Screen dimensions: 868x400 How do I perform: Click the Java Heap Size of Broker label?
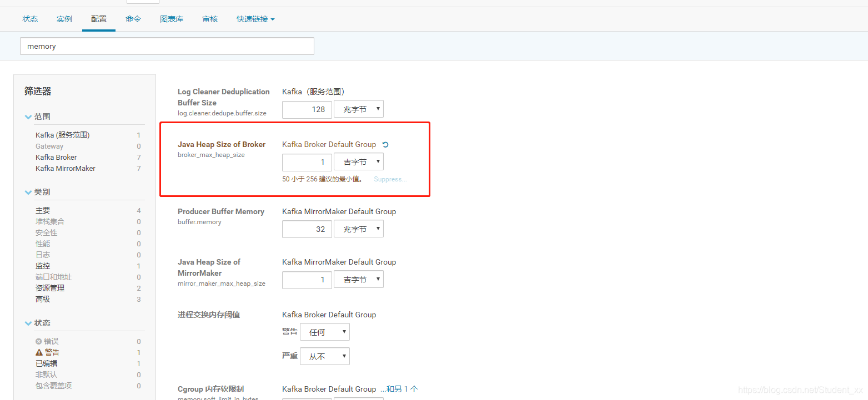click(x=222, y=144)
